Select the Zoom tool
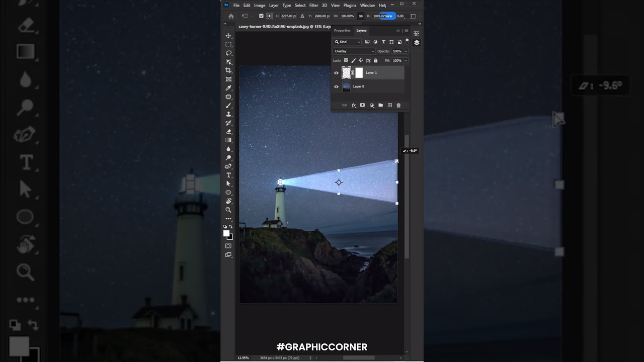Screen dimensions: 644x362 (x=228, y=210)
